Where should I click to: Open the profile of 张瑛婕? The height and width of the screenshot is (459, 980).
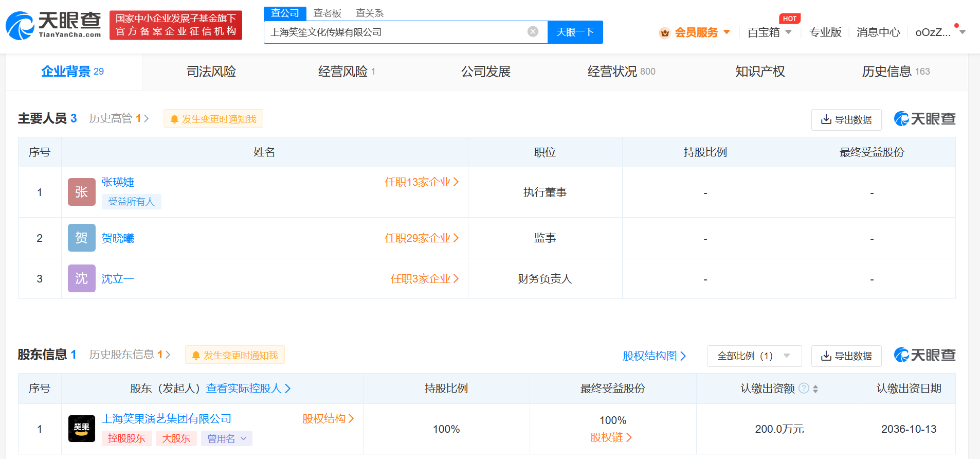(118, 182)
